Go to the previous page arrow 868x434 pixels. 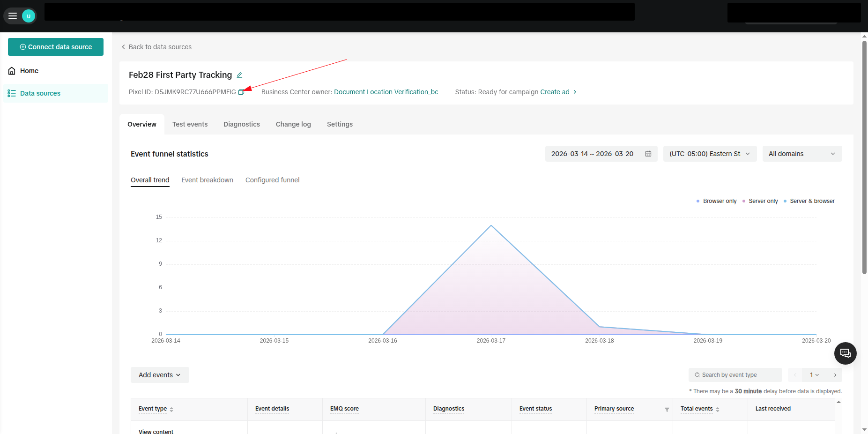tap(795, 375)
